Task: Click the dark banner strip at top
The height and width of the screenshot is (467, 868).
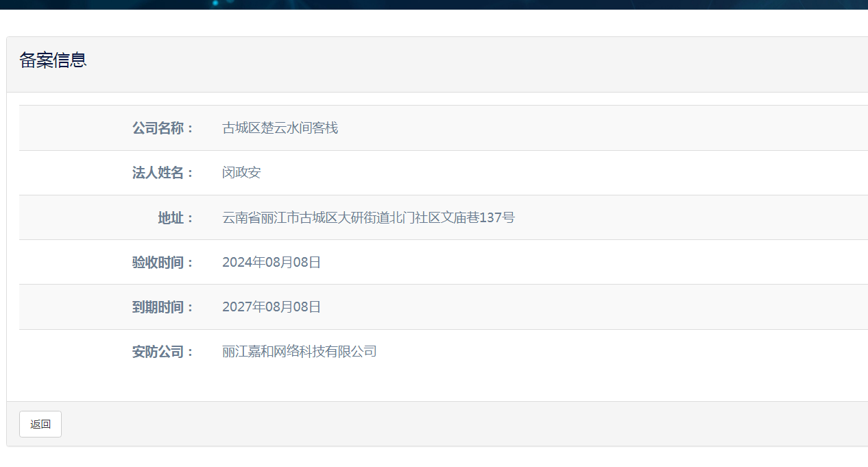Action: [x=434, y=4]
